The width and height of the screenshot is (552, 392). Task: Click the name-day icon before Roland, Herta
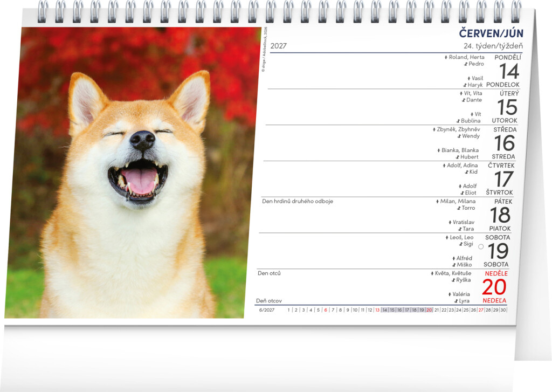click(446, 57)
